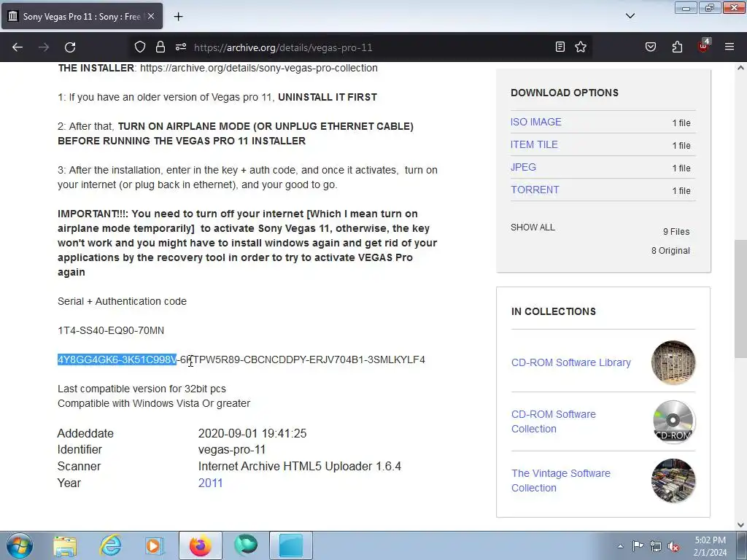Open Windows Explorer from taskbar

click(65, 545)
